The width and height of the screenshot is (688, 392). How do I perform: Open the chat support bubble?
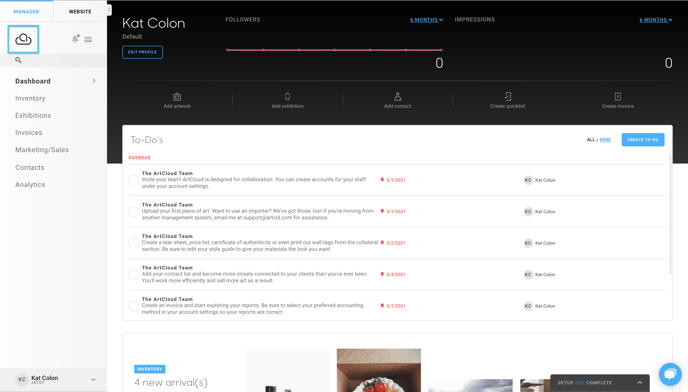(670, 374)
